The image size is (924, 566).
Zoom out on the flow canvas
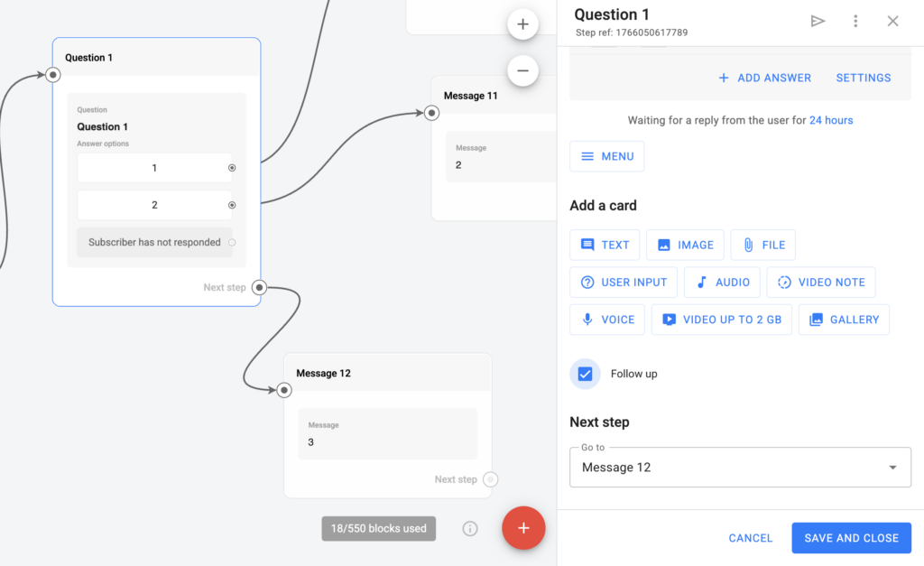(x=522, y=70)
